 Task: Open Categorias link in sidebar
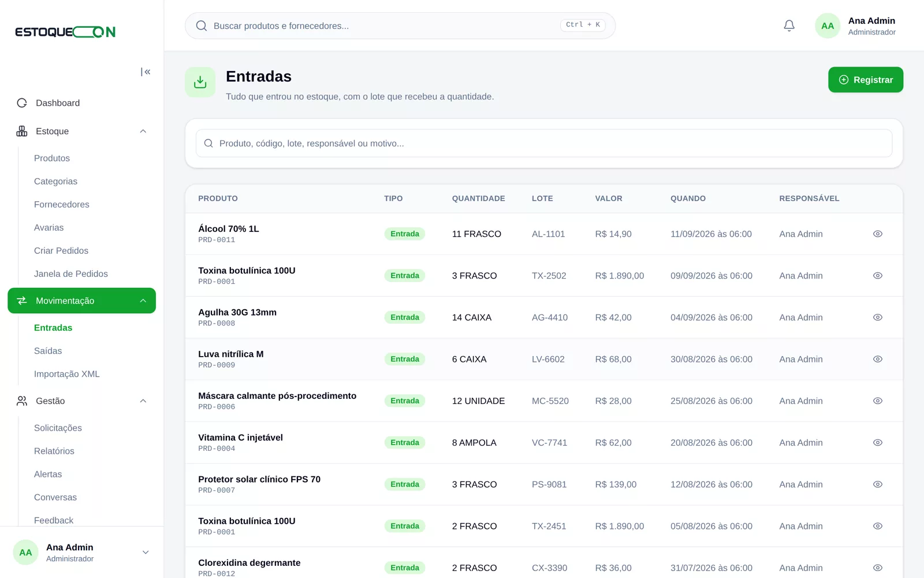(x=55, y=181)
